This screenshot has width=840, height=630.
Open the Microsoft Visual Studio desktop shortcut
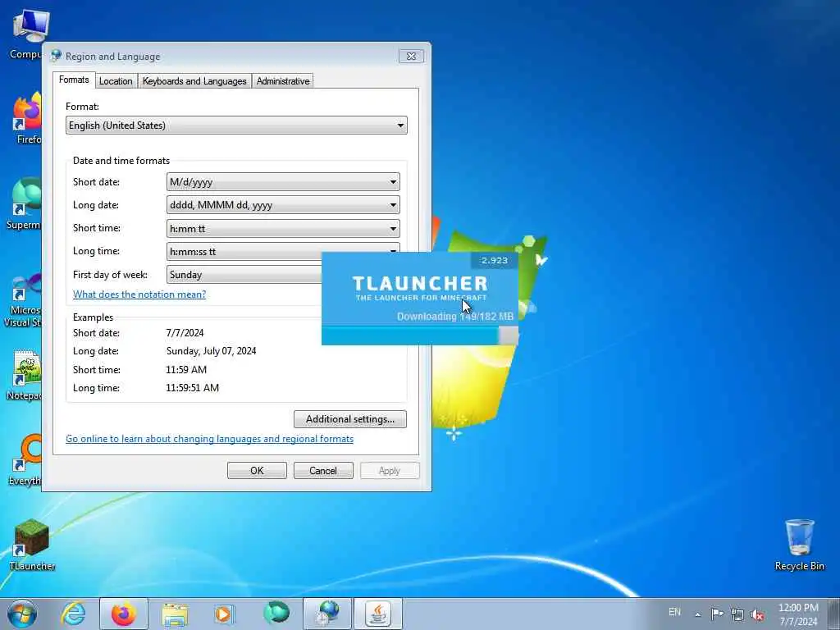pyautogui.click(x=24, y=300)
